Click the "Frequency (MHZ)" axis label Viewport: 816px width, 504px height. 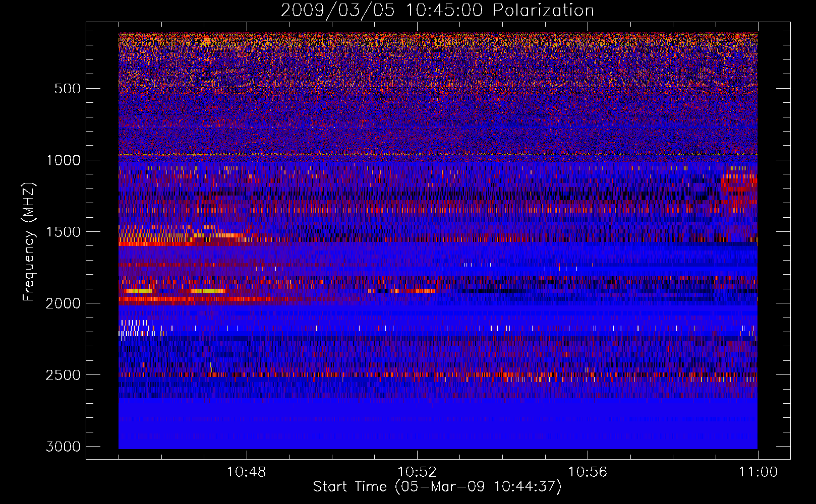[29, 242]
